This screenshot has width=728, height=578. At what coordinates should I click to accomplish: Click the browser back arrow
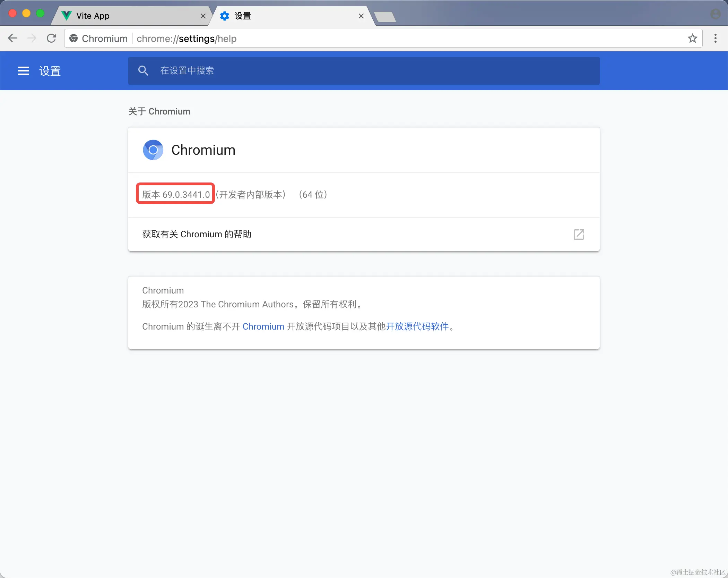pos(12,38)
